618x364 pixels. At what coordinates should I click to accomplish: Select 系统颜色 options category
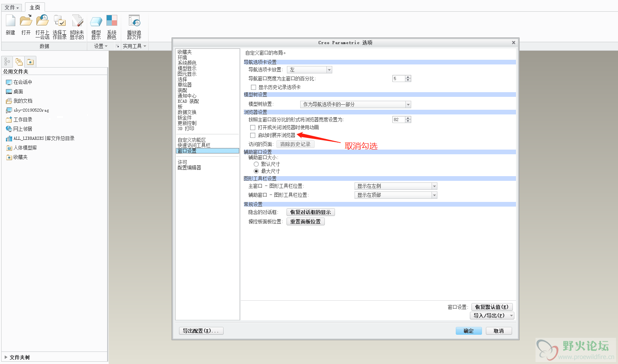tap(187, 63)
